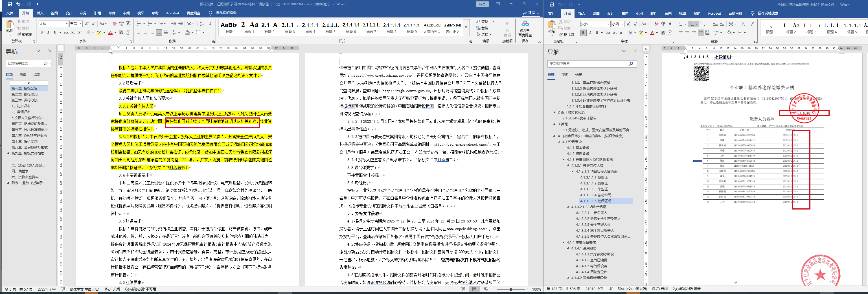Click the Save icon in the right window title bar
The height and width of the screenshot is (294, 868).
click(x=551, y=5)
